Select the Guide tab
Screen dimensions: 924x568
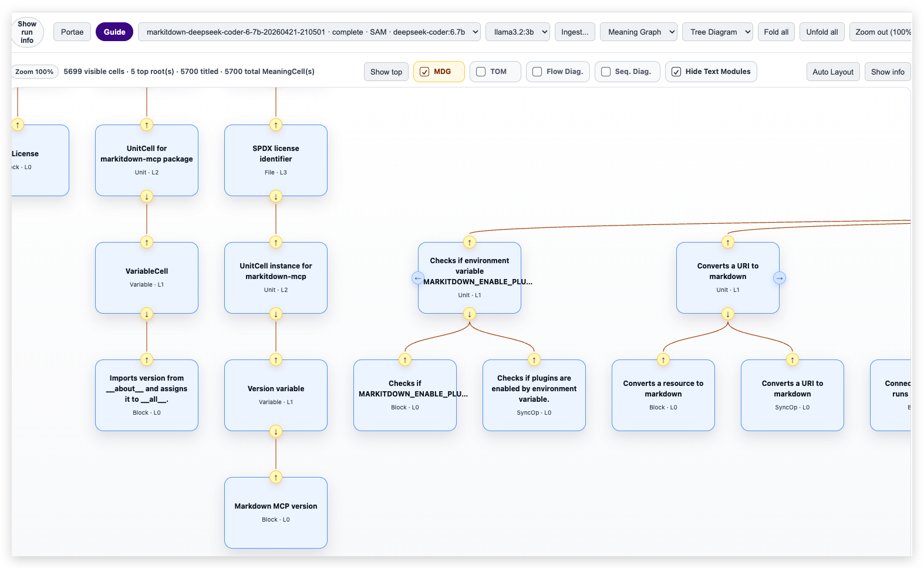pyautogui.click(x=114, y=32)
